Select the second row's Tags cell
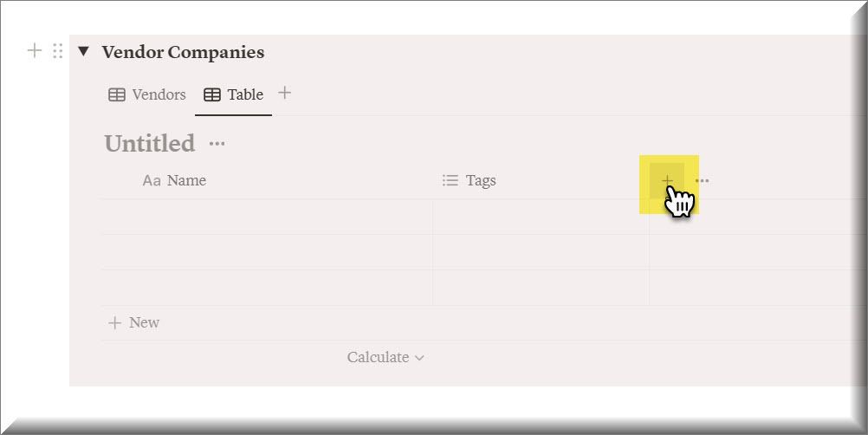 click(x=541, y=252)
